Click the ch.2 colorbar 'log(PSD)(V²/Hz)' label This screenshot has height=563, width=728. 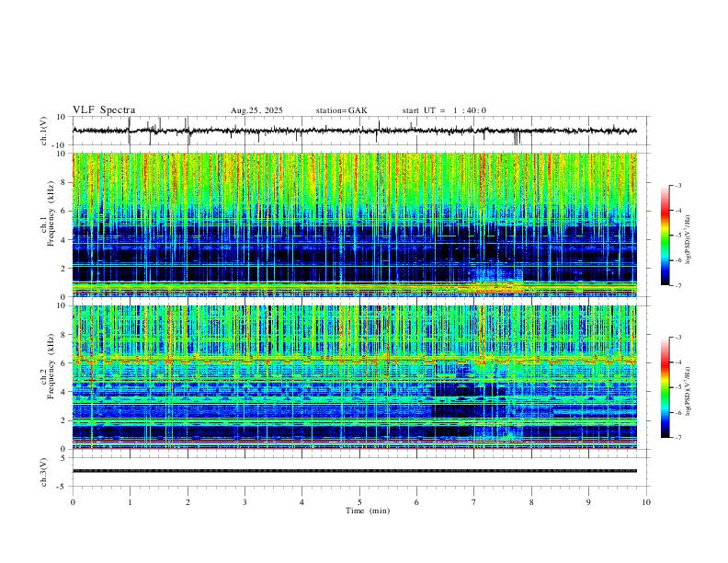[688, 392]
